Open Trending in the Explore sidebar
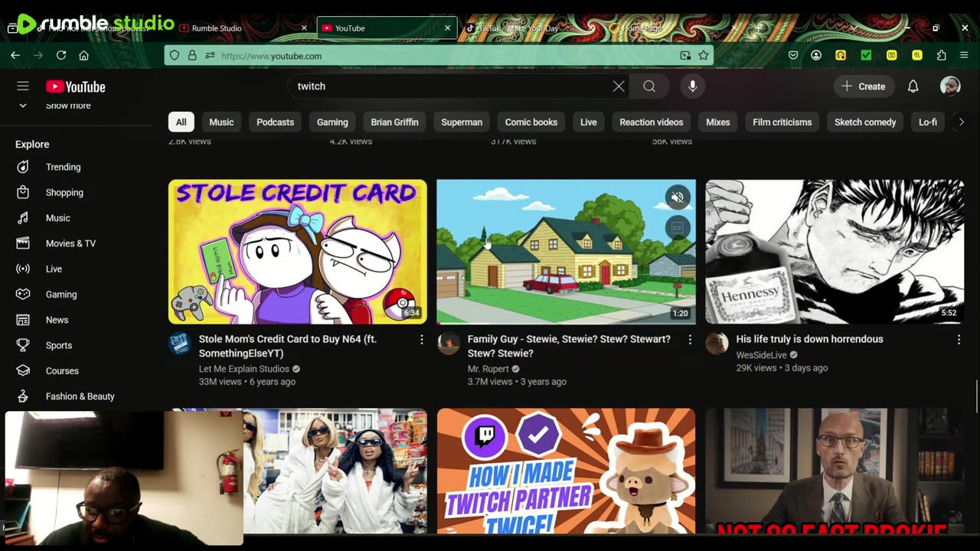 tap(77, 167)
